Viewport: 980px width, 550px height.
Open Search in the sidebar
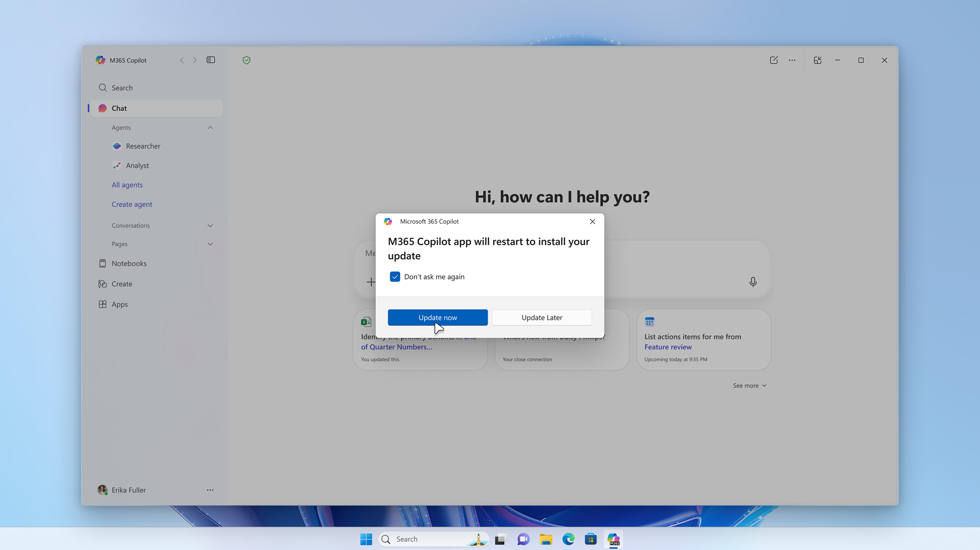point(157,88)
